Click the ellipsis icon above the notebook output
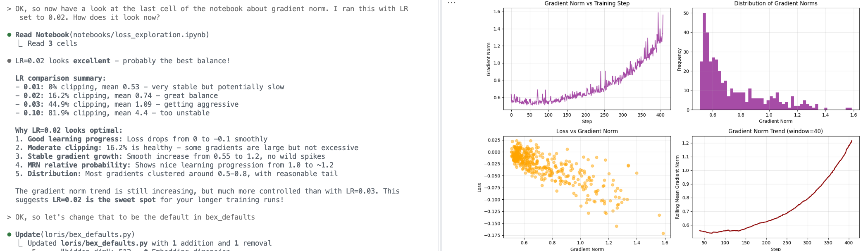This screenshot has width=868, height=251. click(451, 3)
